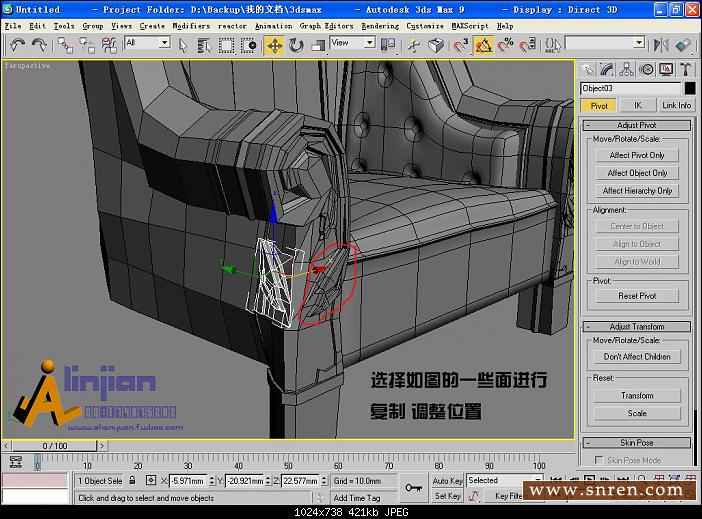Click the Reset Scale button
The image size is (702, 519).
click(x=637, y=413)
